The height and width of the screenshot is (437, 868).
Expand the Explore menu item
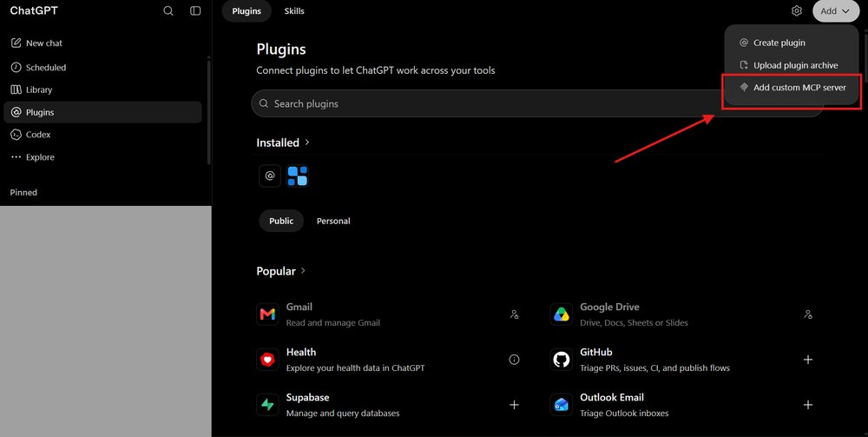click(x=102, y=157)
